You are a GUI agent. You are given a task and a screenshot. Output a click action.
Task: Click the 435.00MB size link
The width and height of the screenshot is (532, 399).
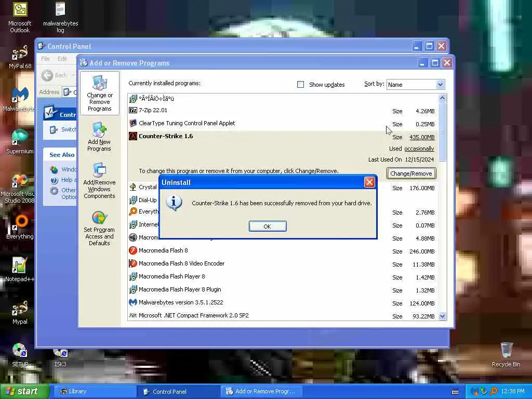422,137
